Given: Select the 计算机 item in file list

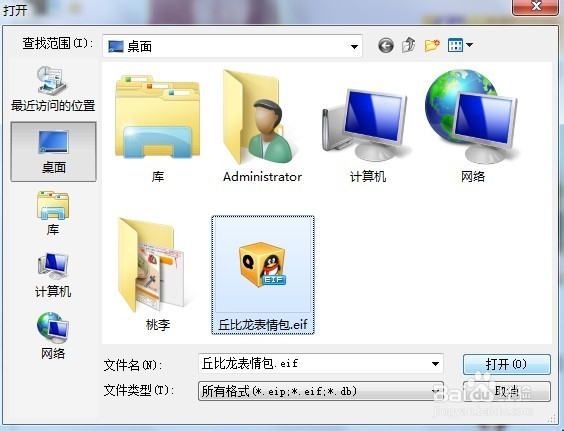Looking at the screenshot, I should [x=367, y=135].
